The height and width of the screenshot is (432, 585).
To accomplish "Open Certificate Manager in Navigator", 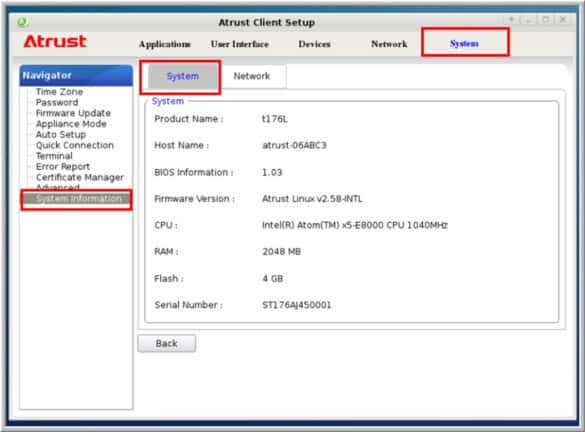I will click(x=79, y=177).
